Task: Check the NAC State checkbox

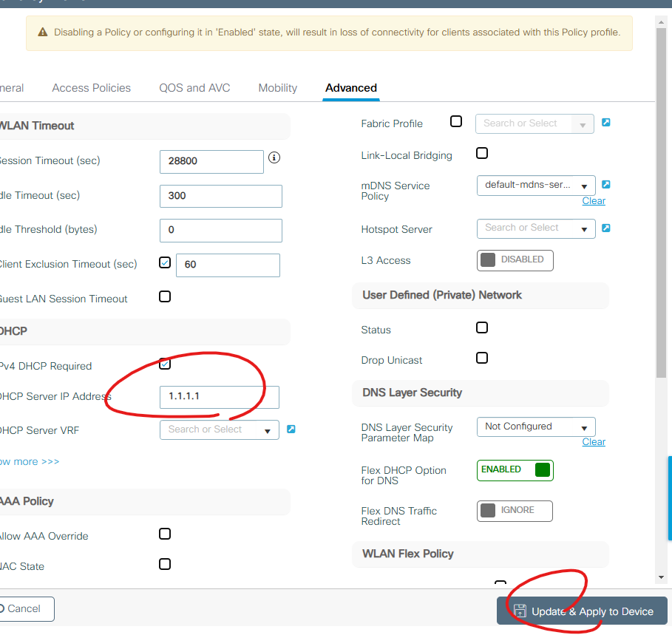Action: click(x=165, y=564)
